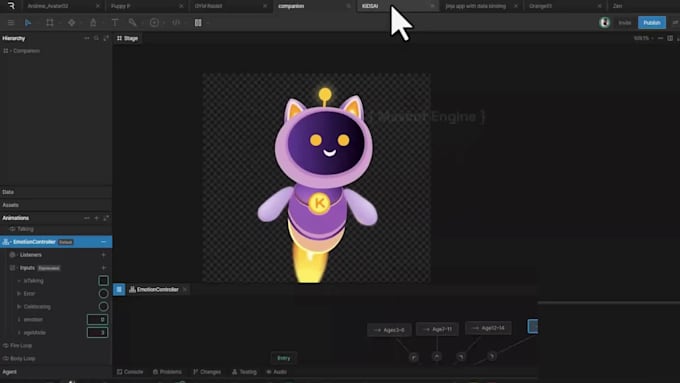Zoom out with minus next to zoom level
The width and height of the screenshot is (680, 383).
click(x=660, y=38)
